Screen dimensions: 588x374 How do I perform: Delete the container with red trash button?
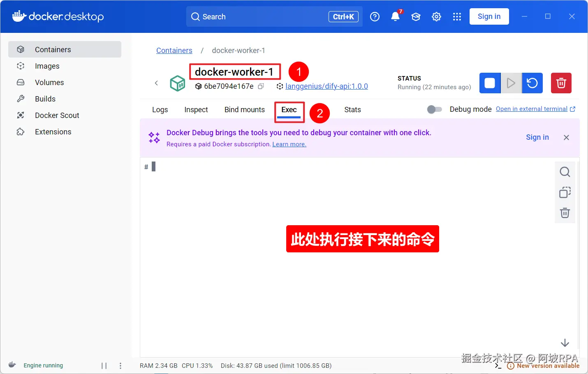(561, 83)
